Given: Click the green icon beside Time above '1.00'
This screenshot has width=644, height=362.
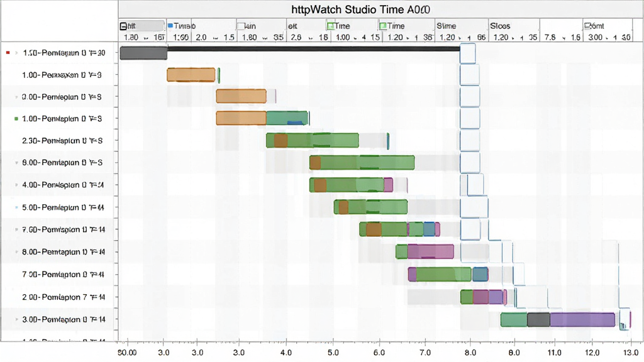Looking at the screenshot, I should (330, 26).
